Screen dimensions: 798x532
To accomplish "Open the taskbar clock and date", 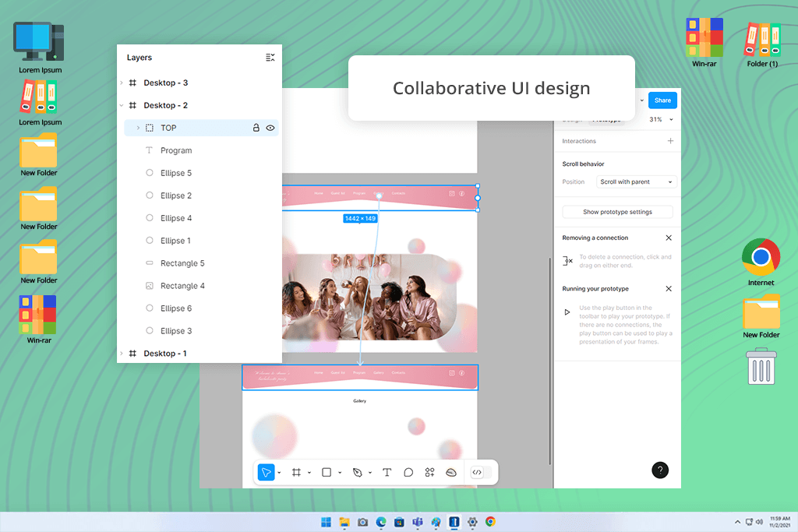I will tap(779, 522).
